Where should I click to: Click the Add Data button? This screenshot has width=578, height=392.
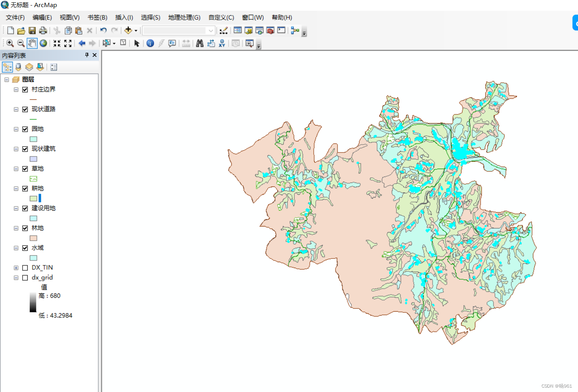pyautogui.click(x=128, y=30)
